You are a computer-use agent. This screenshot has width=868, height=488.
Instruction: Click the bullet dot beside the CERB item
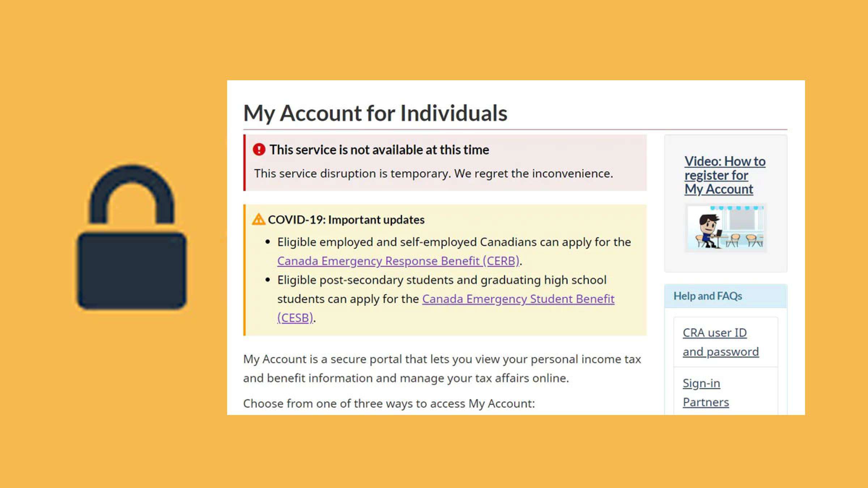click(x=268, y=242)
